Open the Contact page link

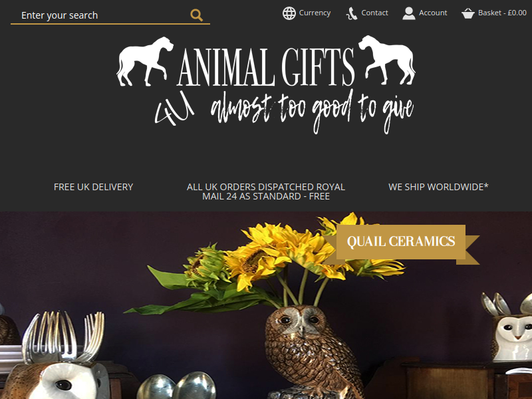[x=374, y=13]
